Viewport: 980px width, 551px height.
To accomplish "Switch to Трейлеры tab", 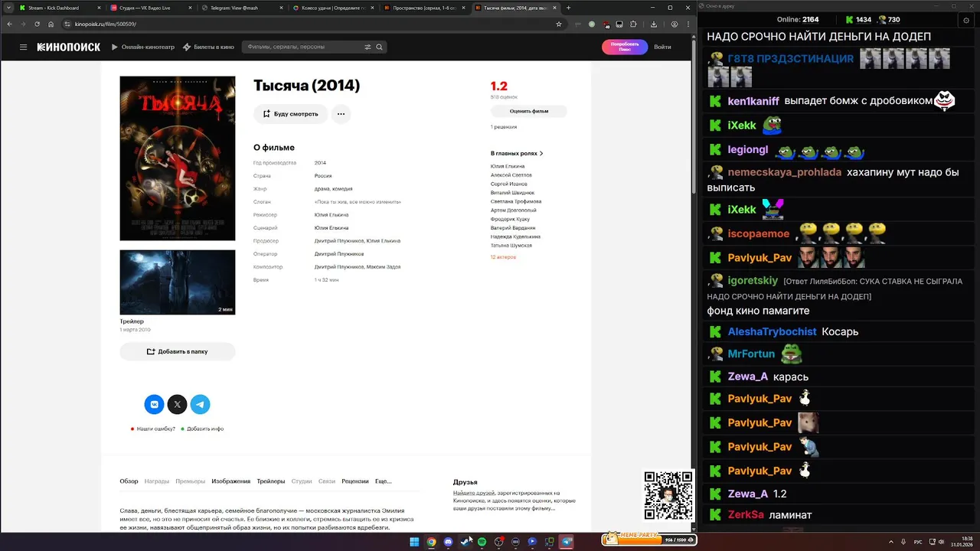I will 271,481.
